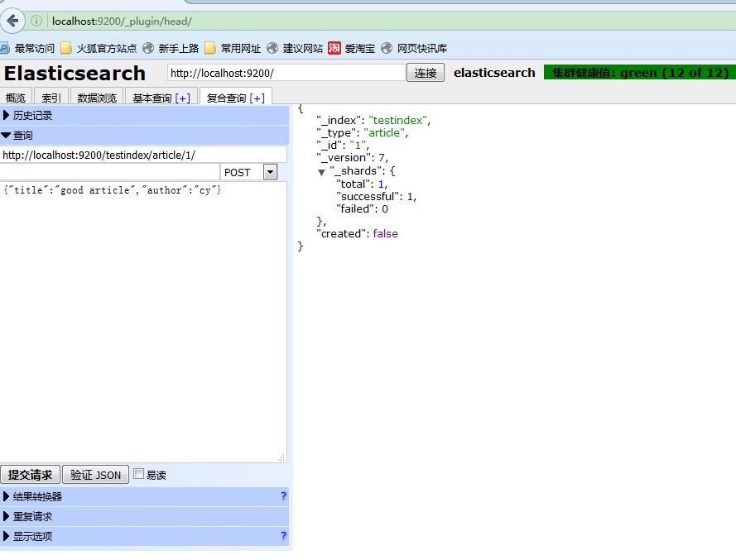
Task: Expand the 重复请求 section
Action: coord(144,516)
